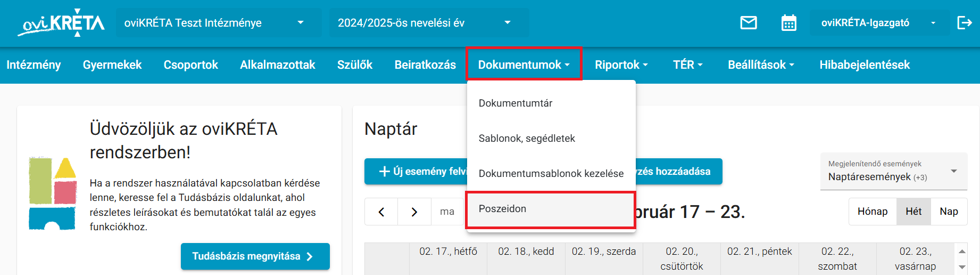The height and width of the screenshot is (275, 980).
Task: Click calendar scrollbar up arrow
Action: [962, 251]
